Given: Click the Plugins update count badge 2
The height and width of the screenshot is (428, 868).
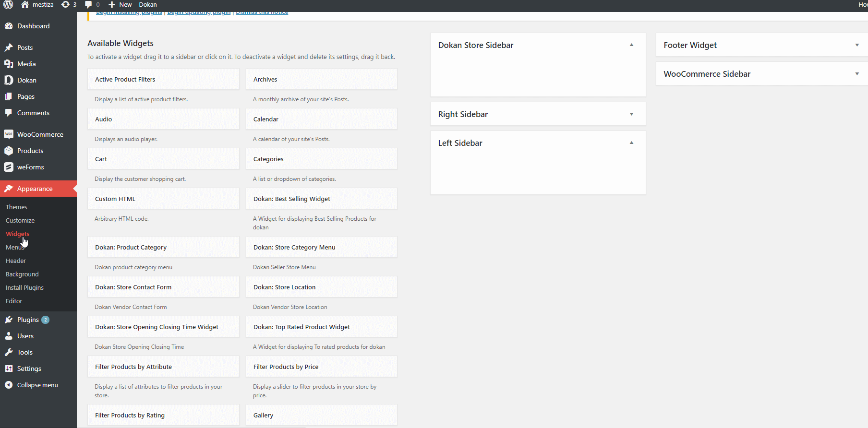Looking at the screenshot, I should click(x=46, y=320).
